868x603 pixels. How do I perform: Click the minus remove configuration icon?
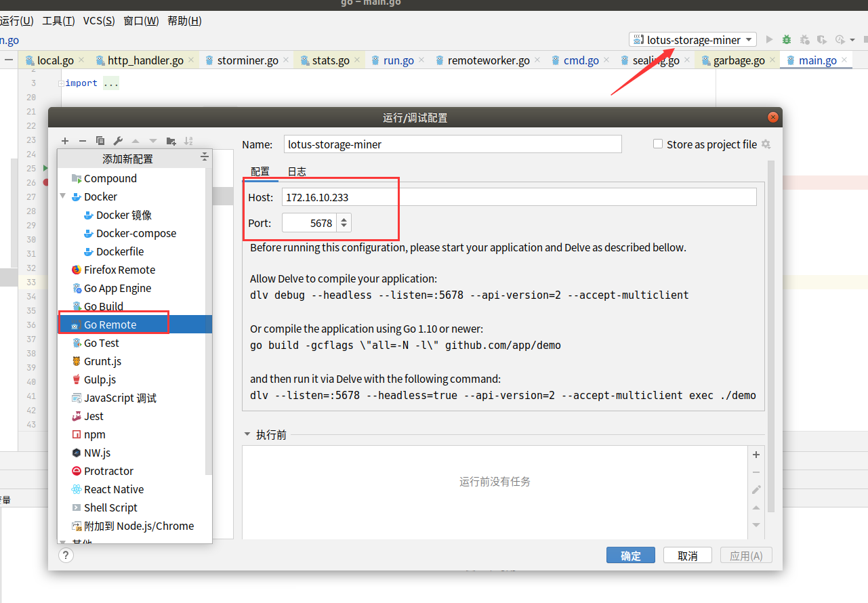click(x=83, y=141)
